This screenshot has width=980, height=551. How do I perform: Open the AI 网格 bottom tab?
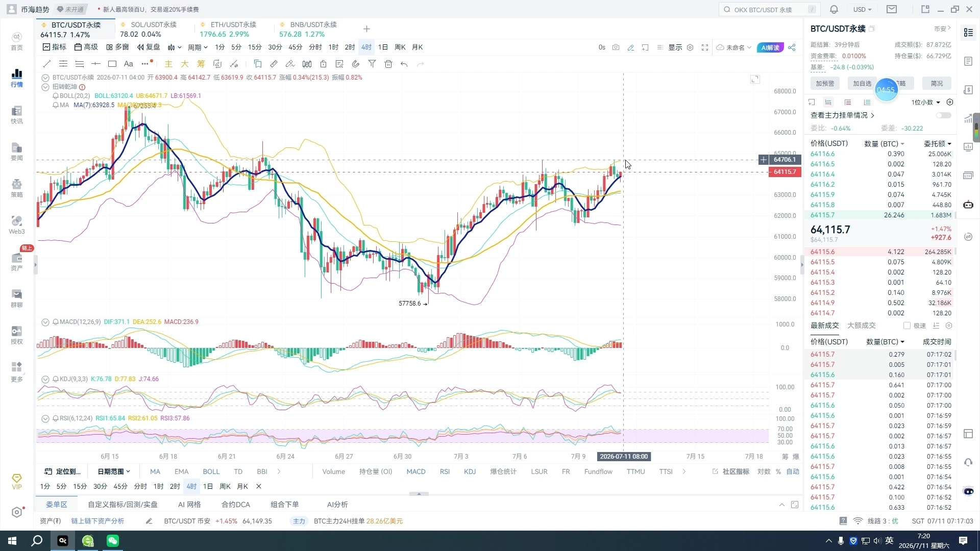click(189, 505)
